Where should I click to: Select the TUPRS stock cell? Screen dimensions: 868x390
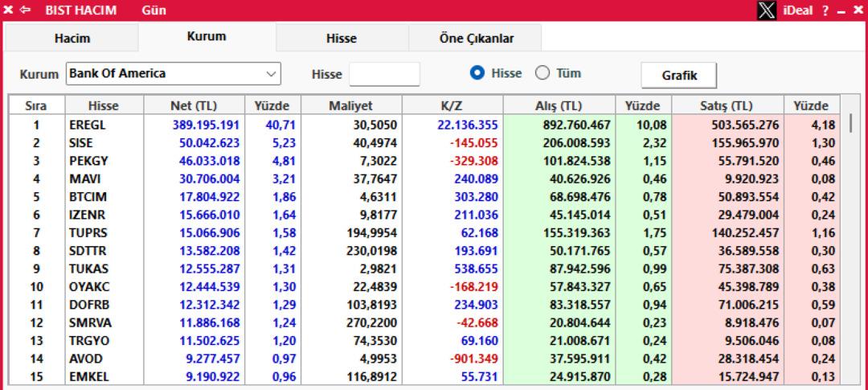point(104,233)
